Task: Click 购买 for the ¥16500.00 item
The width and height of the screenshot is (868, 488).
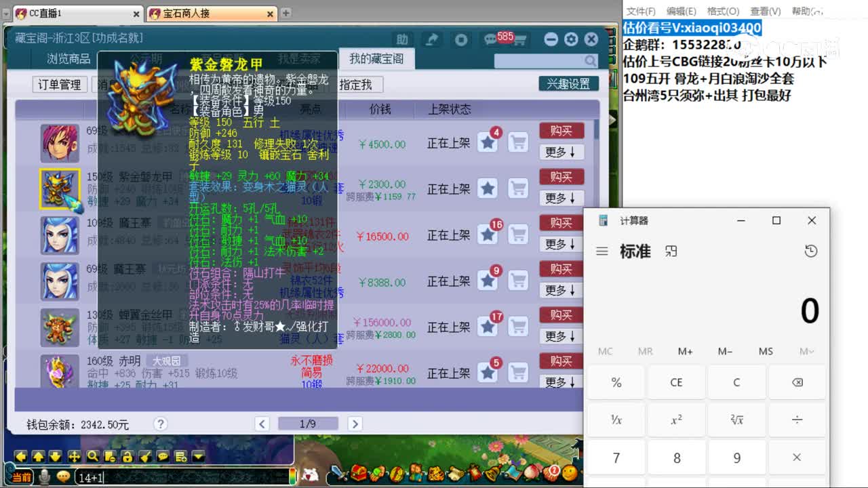Action: 561,223
